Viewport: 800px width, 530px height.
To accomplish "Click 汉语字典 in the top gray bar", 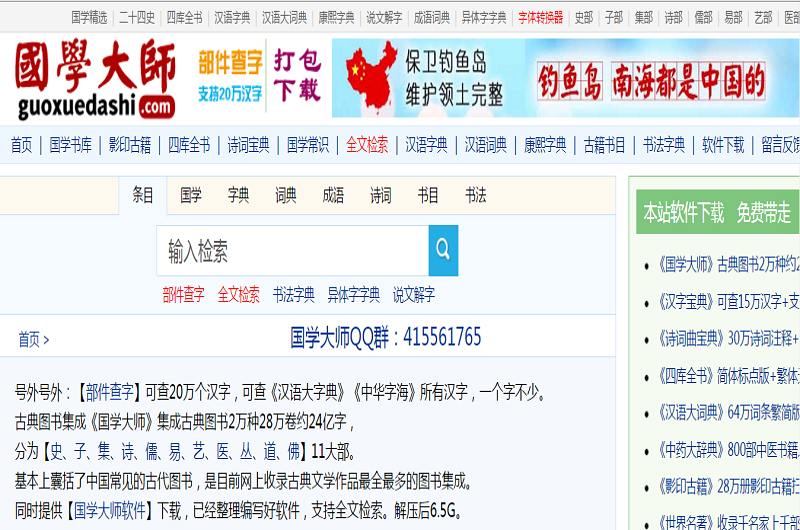I will pos(232,18).
